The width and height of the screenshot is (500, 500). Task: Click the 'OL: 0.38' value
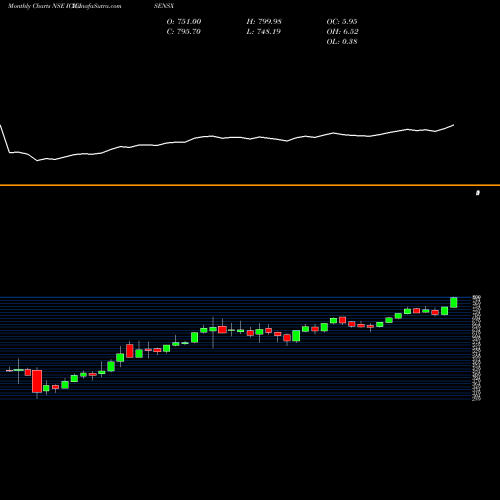point(342,42)
